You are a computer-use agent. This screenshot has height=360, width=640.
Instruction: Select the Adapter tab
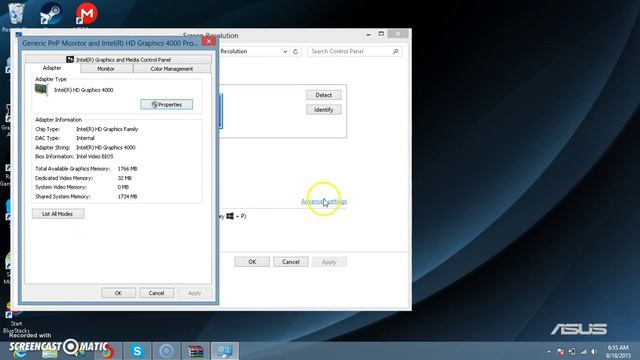click(52, 68)
